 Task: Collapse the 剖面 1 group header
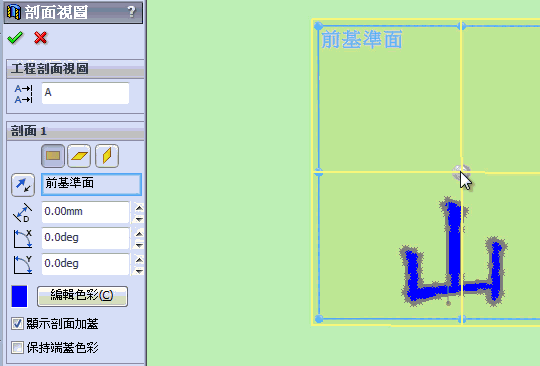(x=75, y=131)
